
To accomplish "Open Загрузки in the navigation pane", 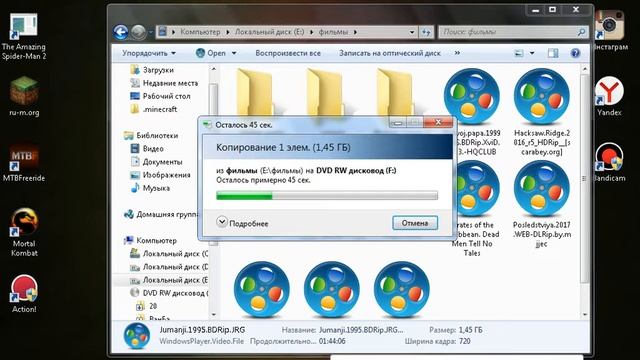I will [x=152, y=70].
